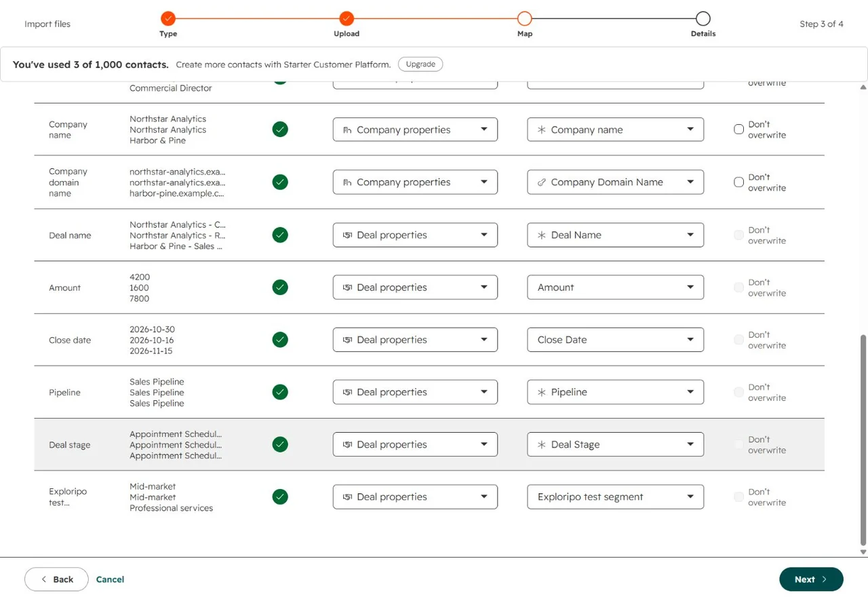This screenshot has width=868, height=601.
Task: Open Company properties dropdown in Company name row
Action: tap(415, 130)
